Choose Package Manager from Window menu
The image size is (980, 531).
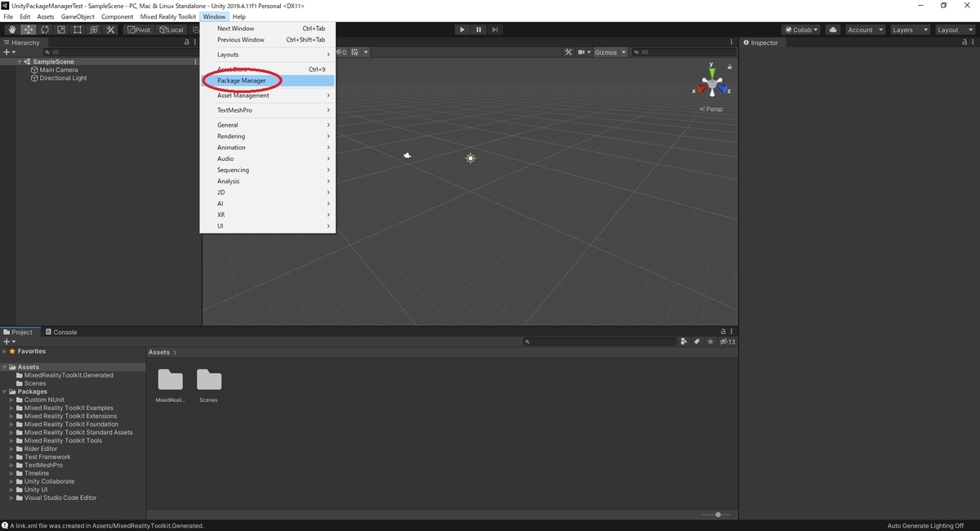268,81
